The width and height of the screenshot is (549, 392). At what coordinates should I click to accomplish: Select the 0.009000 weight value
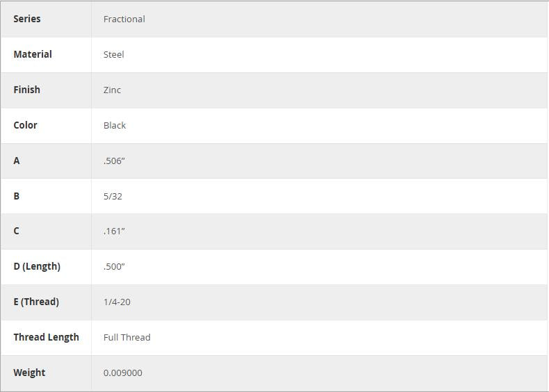click(123, 373)
